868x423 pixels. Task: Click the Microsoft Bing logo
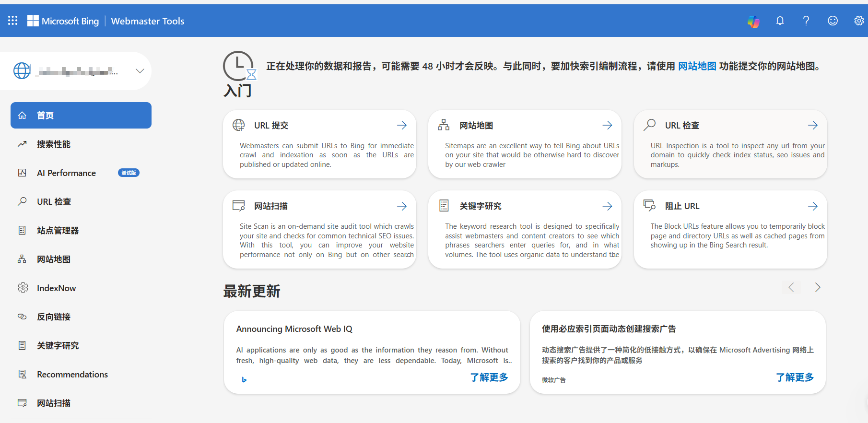(63, 21)
